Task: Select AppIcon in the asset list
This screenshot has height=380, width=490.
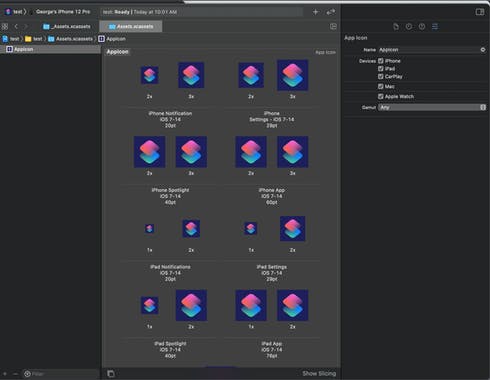Action: 50,49
